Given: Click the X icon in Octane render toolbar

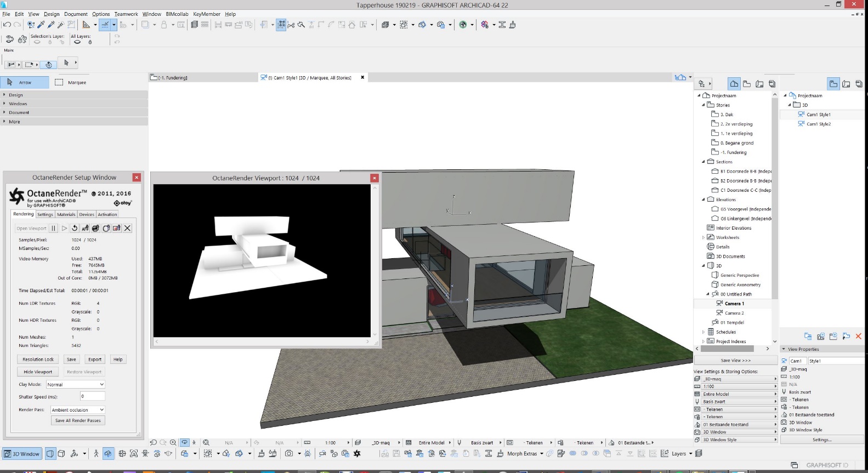Looking at the screenshot, I should [127, 229].
